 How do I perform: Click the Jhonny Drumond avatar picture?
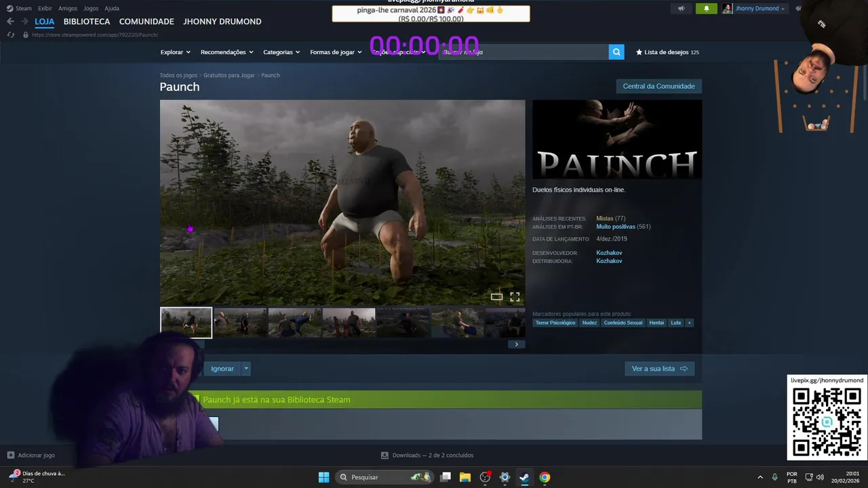pos(727,9)
